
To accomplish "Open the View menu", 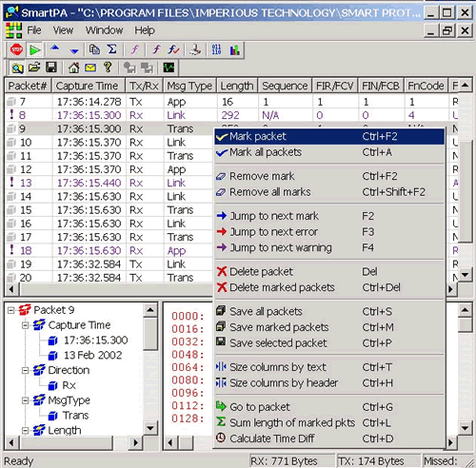I will point(63,30).
